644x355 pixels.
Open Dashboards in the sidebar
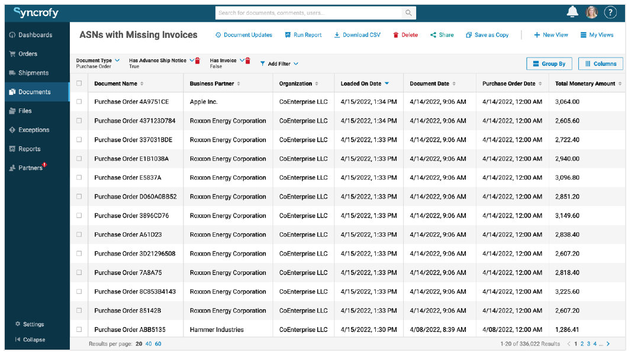pos(36,35)
